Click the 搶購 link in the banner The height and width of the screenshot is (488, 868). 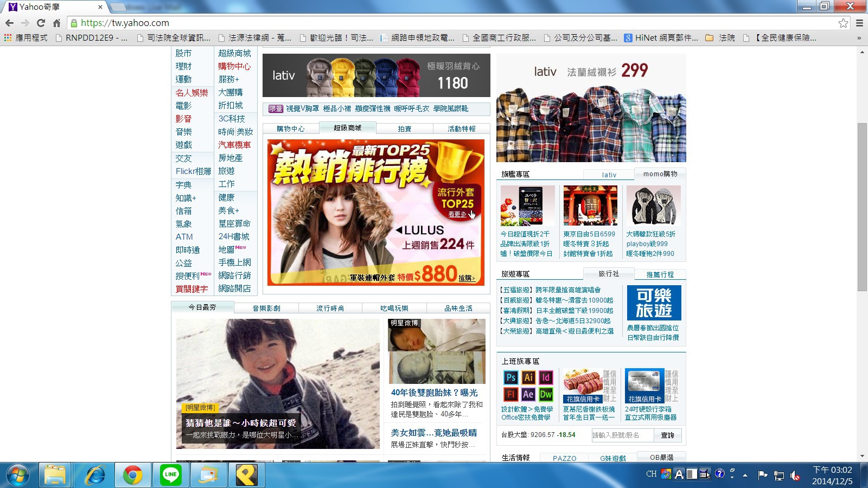[x=467, y=278]
